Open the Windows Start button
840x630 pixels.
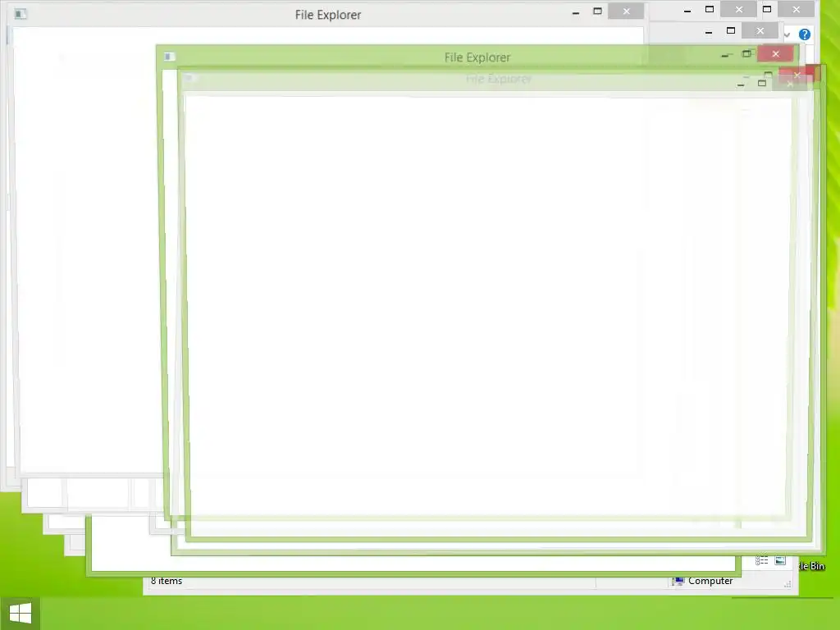[x=20, y=614]
